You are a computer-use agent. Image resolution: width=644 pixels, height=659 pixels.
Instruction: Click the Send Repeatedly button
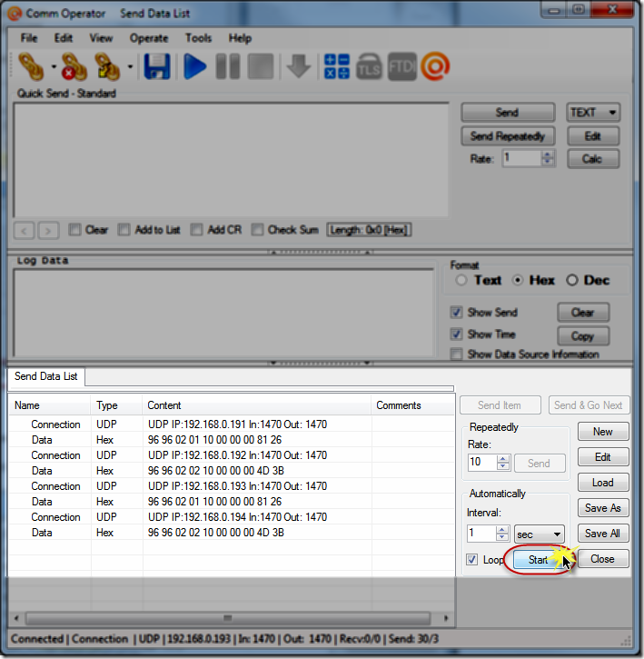(x=508, y=136)
